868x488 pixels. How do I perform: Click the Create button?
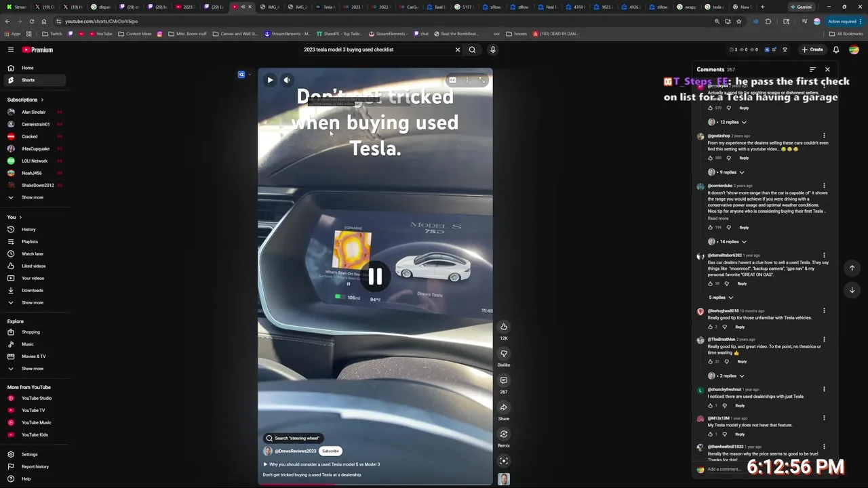(812, 49)
